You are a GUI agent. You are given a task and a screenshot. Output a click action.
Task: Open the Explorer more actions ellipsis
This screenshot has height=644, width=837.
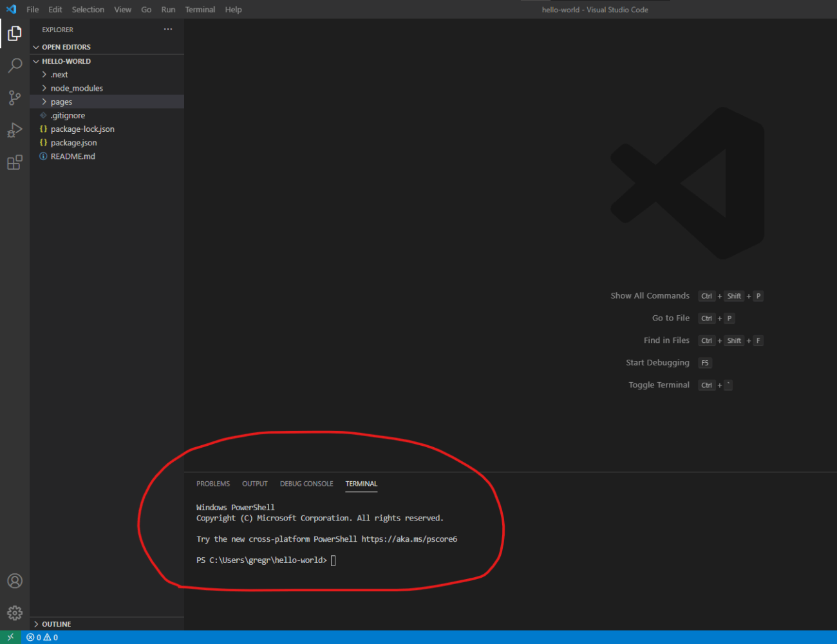167,29
